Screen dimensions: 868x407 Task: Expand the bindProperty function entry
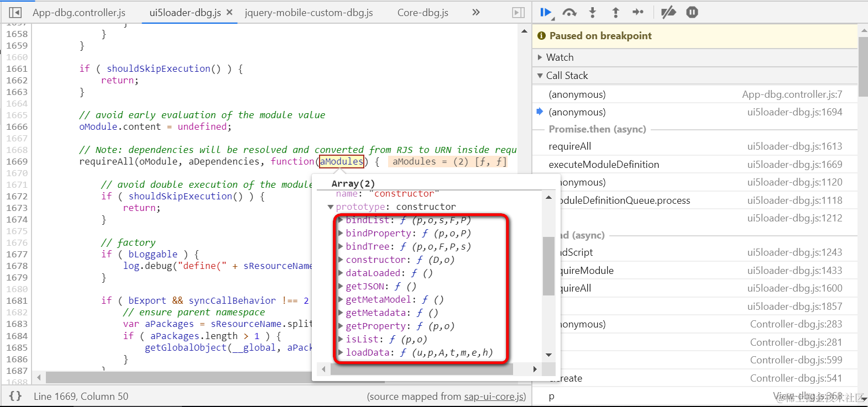click(341, 233)
